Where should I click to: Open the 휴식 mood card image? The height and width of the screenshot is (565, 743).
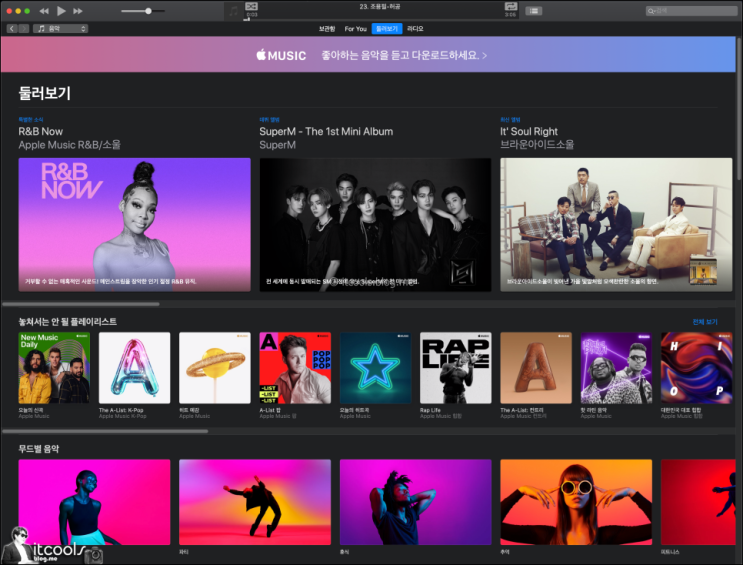(x=416, y=502)
